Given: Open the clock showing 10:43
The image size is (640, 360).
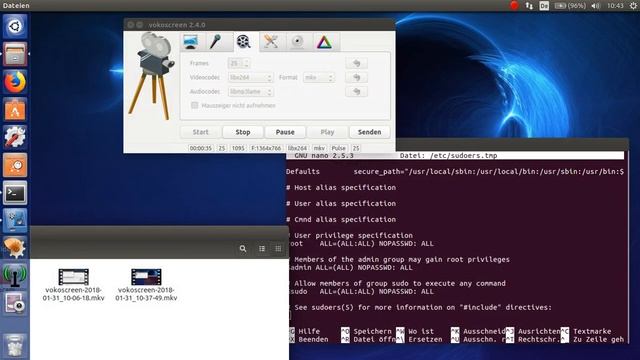Looking at the screenshot, I should coord(615,5).
